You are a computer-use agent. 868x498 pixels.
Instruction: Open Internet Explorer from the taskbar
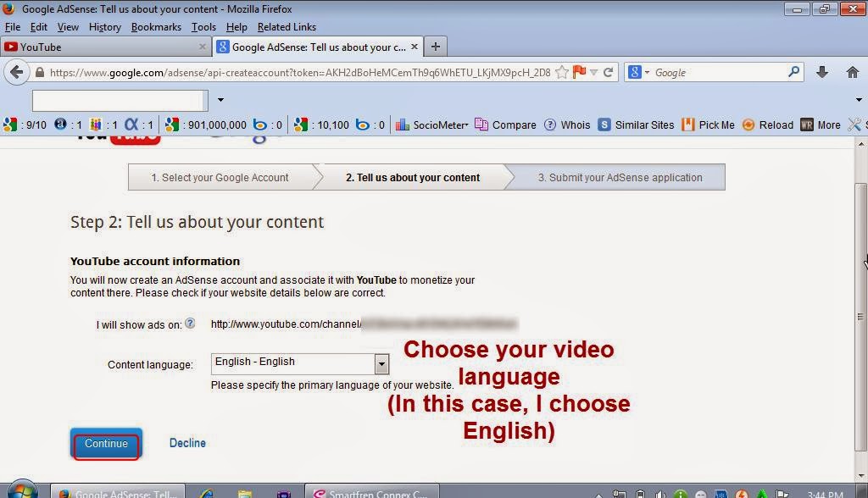pyautogui.click(x=207, y=492)
